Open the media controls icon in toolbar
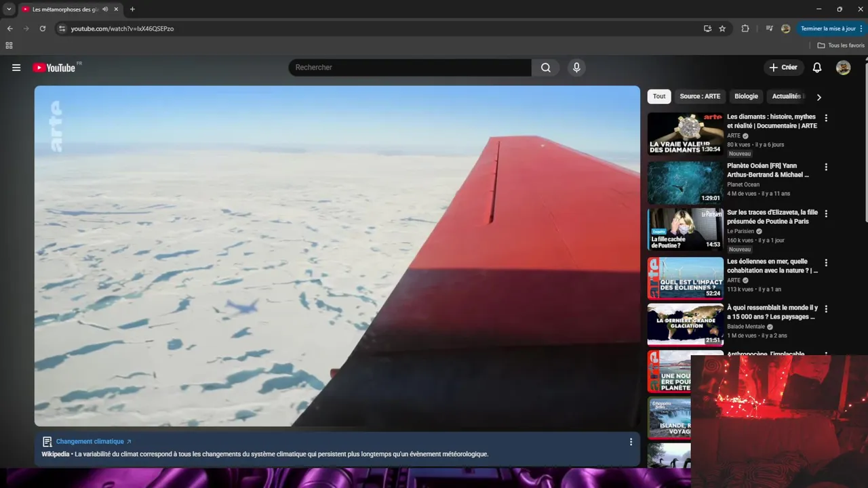868x488 pixels. click(x=769, y=28)
